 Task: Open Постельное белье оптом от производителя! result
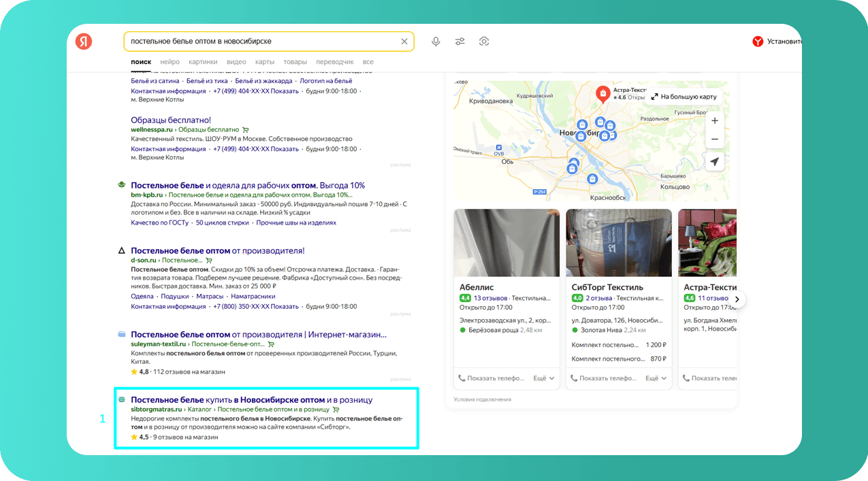point(218,250)
